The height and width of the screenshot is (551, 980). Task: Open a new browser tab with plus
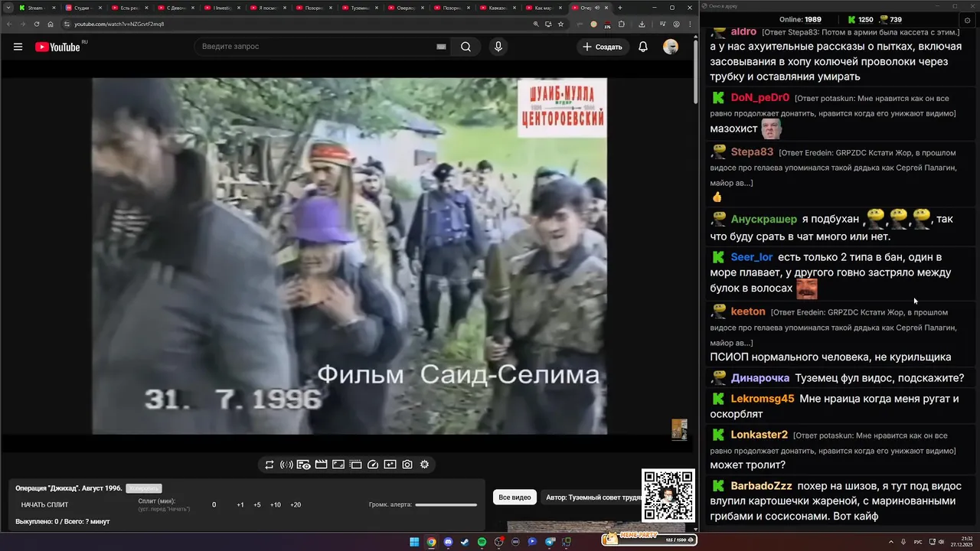tap(620, 8)
